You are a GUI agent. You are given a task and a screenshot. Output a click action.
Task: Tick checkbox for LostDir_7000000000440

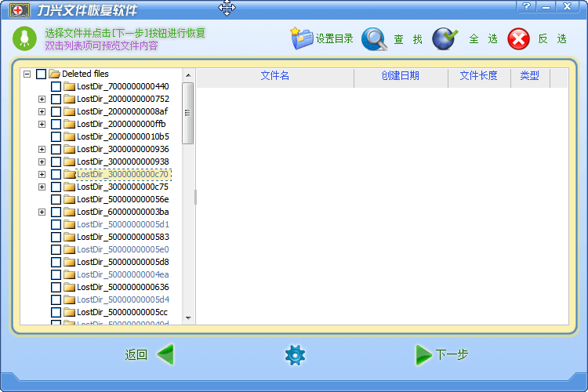56,86
